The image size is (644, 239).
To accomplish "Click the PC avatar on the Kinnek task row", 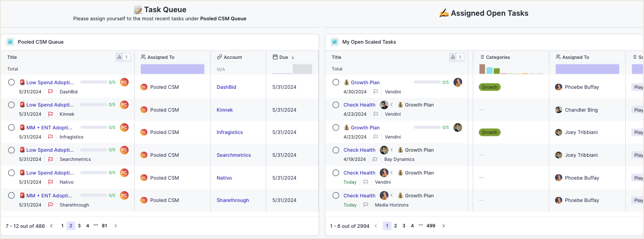I will point(124,105).
